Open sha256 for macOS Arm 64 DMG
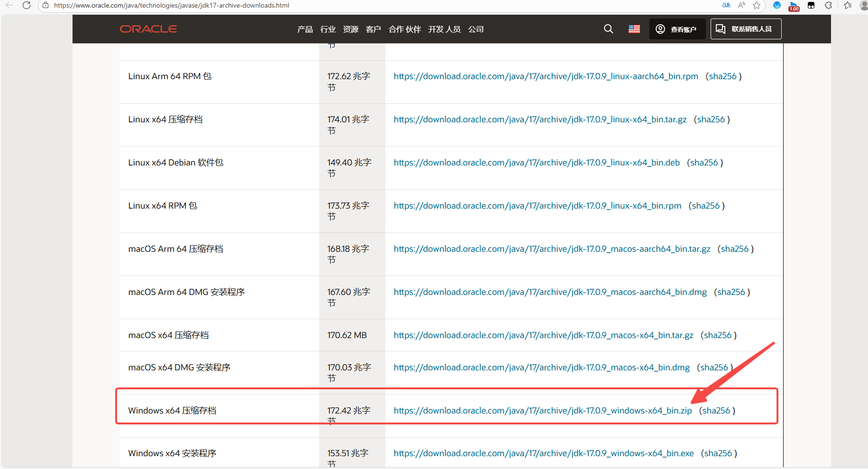 731,292
